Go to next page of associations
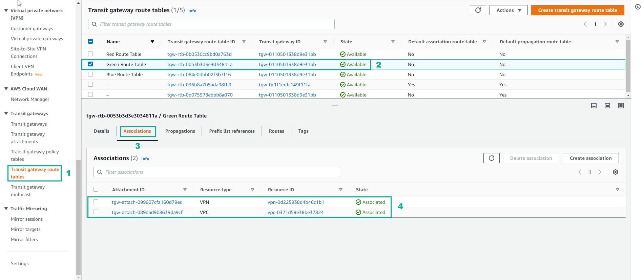Screen dimensions: 644x280 click(600, 172)
